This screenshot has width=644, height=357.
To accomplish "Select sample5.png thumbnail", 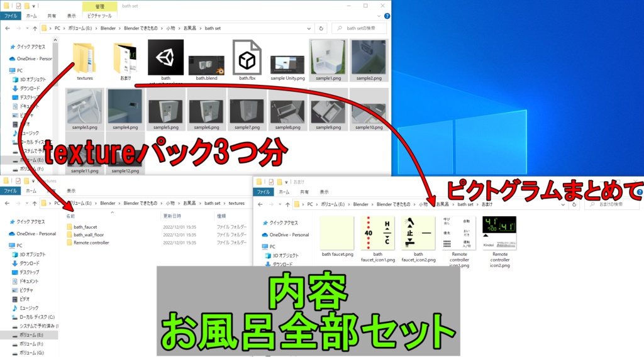I will tap(165, 111).
